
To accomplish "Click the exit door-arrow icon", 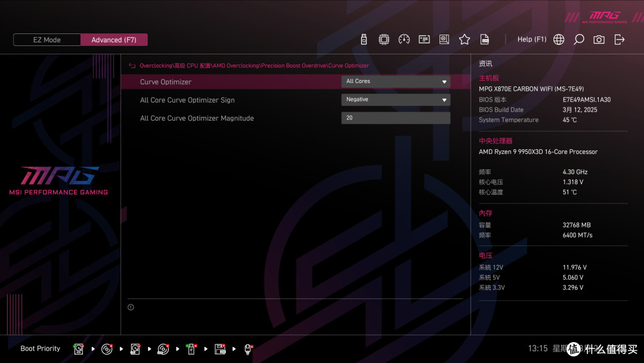I will 620,39.
